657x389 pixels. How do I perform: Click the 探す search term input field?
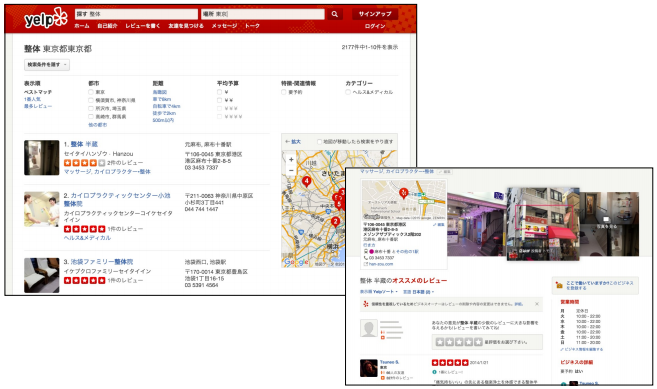[136, 14]
